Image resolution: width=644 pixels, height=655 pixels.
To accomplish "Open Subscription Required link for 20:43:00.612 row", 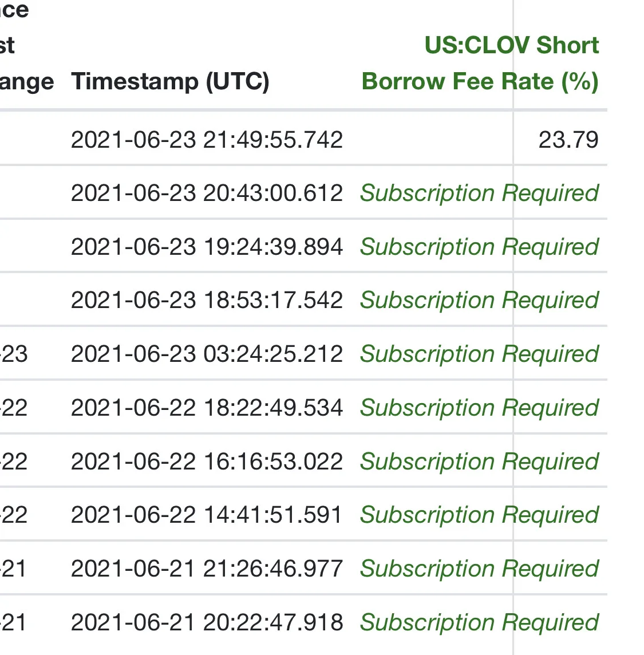I will 480,194.
